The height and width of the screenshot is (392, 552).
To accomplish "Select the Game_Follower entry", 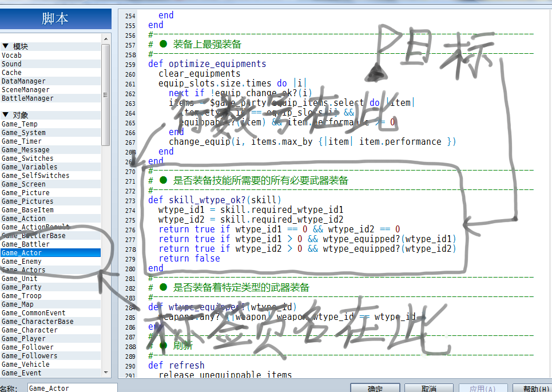I will click(x=50, y=347).
